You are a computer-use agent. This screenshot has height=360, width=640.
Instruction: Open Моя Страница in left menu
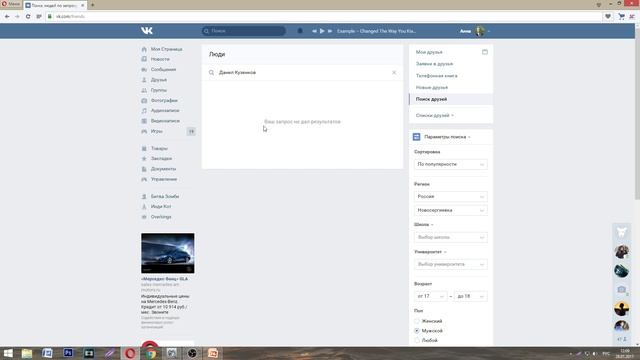(167, 49)
